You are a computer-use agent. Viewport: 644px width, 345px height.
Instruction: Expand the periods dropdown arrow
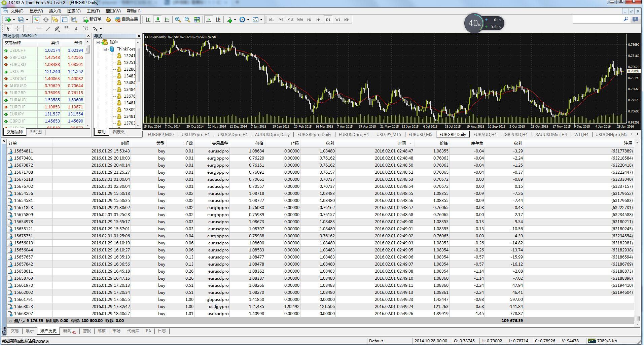coord(248,20)
